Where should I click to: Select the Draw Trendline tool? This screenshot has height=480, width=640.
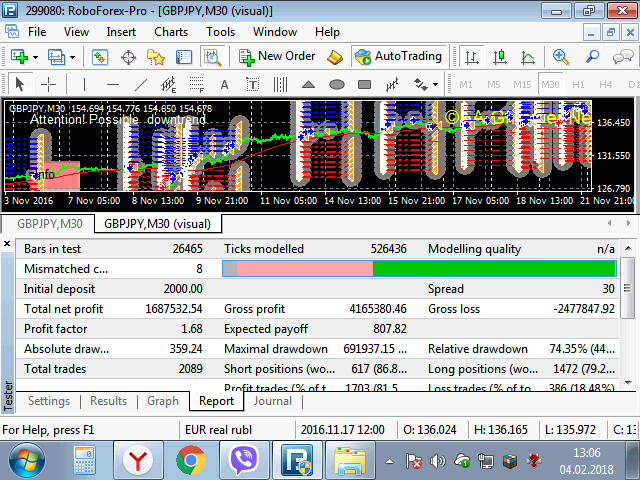[x=141, y=84]
